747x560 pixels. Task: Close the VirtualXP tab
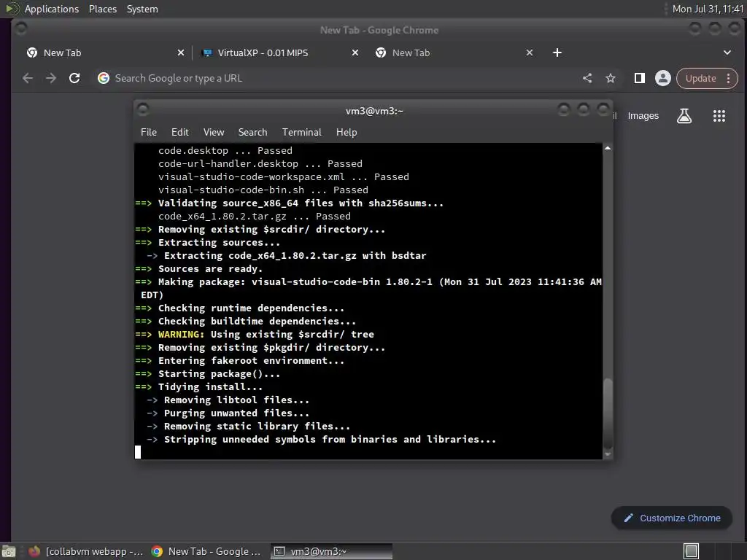pos(355,52)
